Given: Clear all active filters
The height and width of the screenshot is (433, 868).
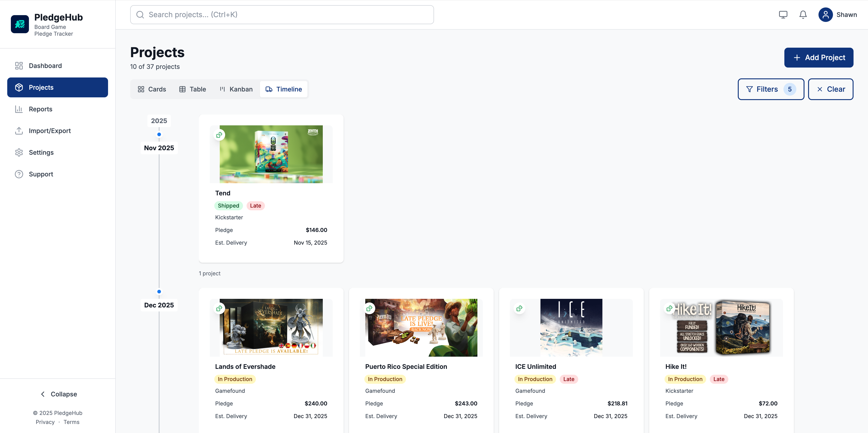Looking at the screenshot, I should pos(830,89).
